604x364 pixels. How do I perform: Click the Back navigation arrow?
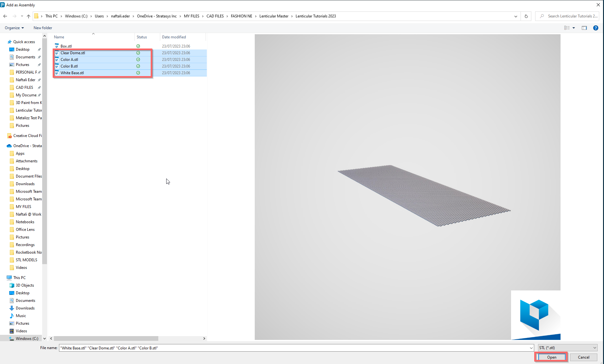point(5,16)
